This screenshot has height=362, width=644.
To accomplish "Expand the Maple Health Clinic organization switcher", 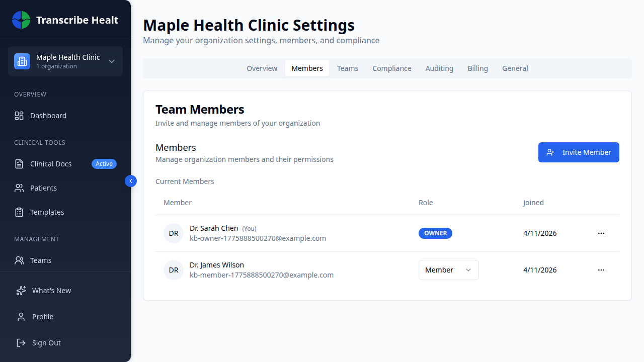I will [65, 61].
